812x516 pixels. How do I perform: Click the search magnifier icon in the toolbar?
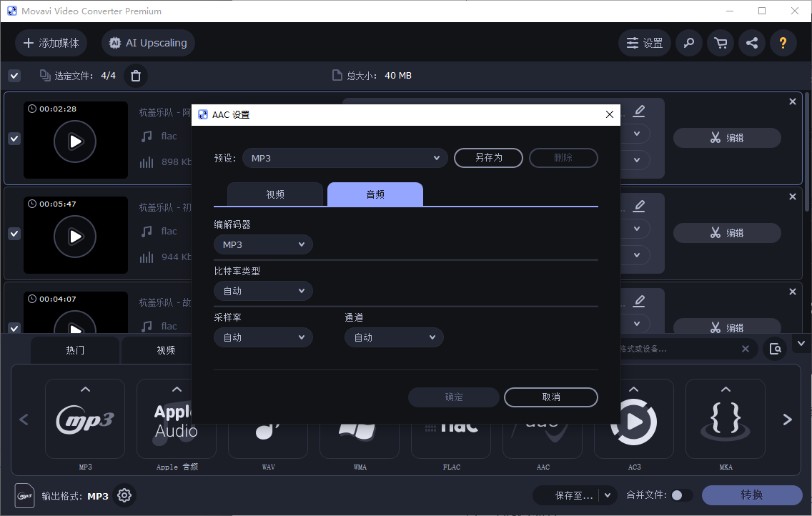(688, 43)
